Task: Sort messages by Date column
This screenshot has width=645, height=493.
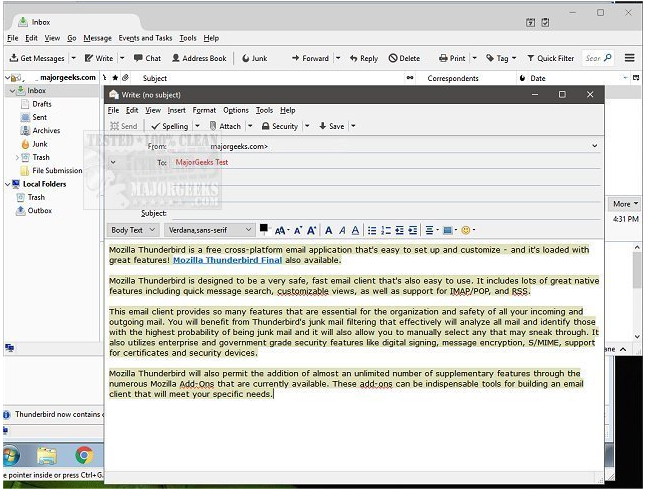Action: 537,78
